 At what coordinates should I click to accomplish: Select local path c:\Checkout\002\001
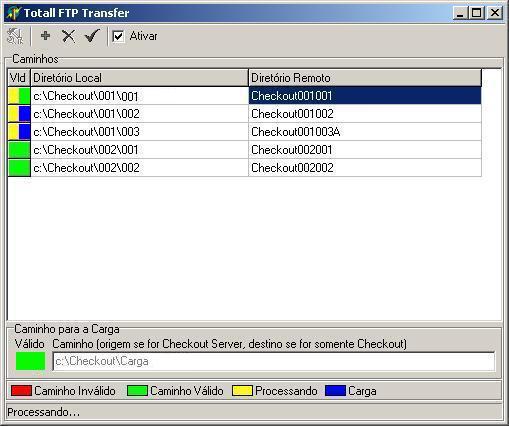coord(139,150)
